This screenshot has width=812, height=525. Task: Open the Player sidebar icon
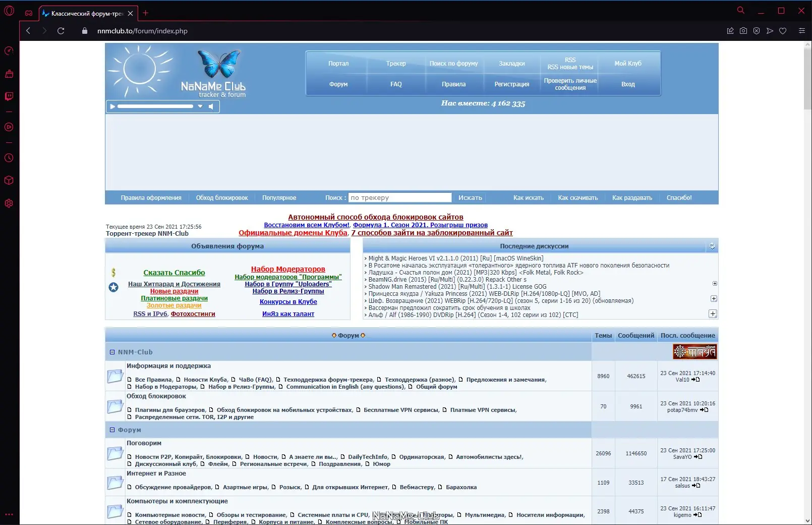(x=9, y=127)
